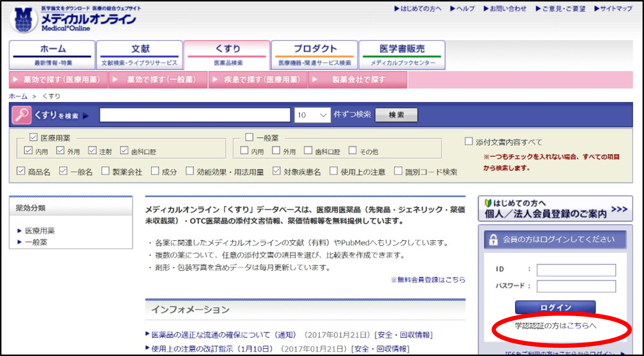Uncheck the 対象疾患名 checkbox
644x356 pixels.
[x=276, y=171]
